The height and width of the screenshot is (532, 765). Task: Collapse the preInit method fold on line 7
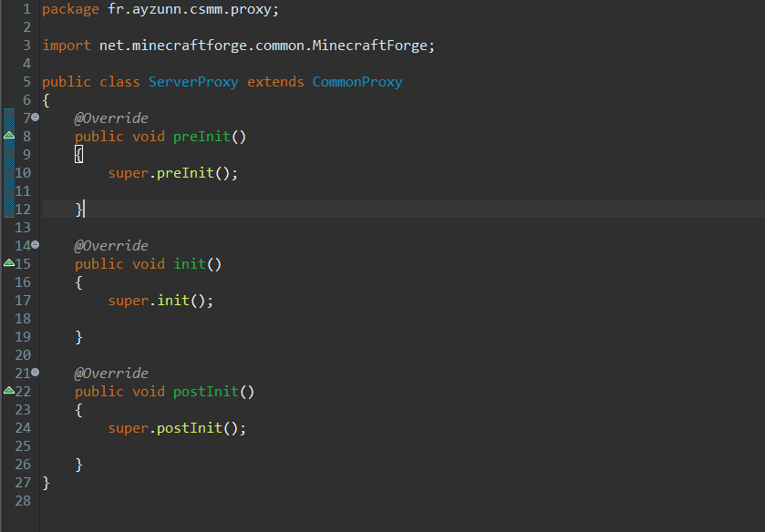click(x=36, y=118)
